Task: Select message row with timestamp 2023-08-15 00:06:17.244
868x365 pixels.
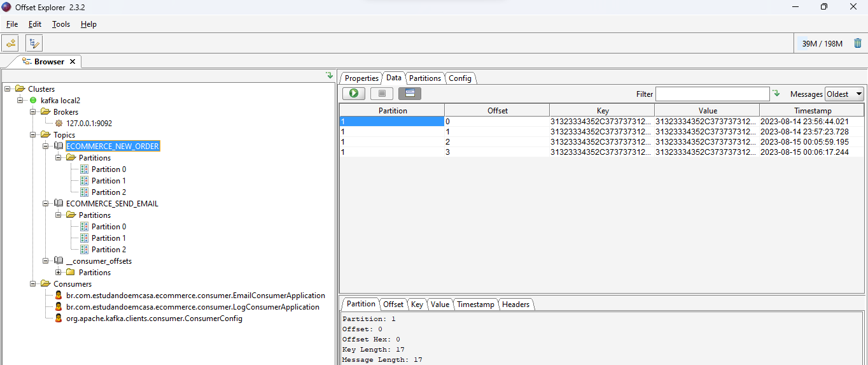Action: tap(602, 152)
